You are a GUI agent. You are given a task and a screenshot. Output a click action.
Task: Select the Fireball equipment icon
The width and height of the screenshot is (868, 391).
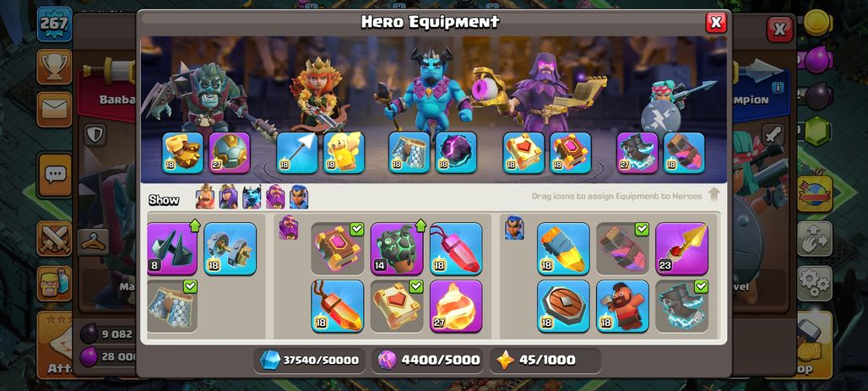click(456, 306)
